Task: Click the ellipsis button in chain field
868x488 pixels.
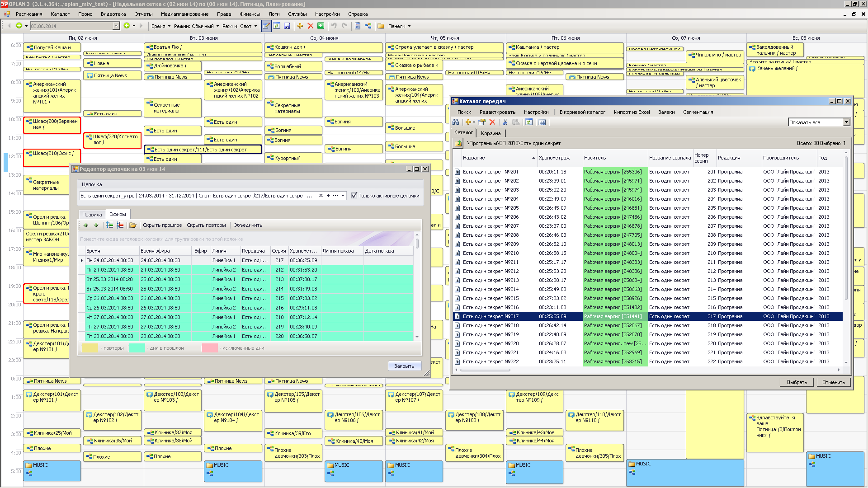Action: 335,196
